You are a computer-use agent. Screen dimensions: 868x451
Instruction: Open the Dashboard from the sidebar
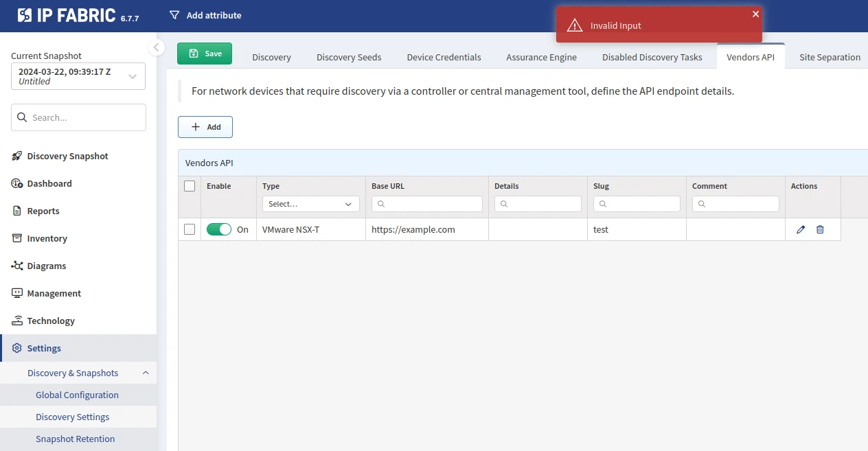(x=49, y=183)
